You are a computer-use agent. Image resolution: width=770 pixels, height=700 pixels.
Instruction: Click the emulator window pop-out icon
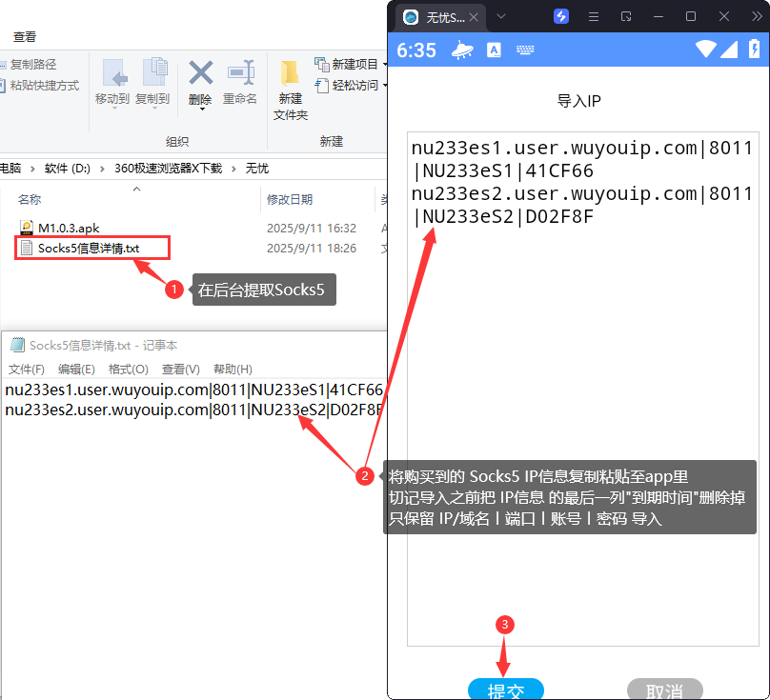(626, 16)
